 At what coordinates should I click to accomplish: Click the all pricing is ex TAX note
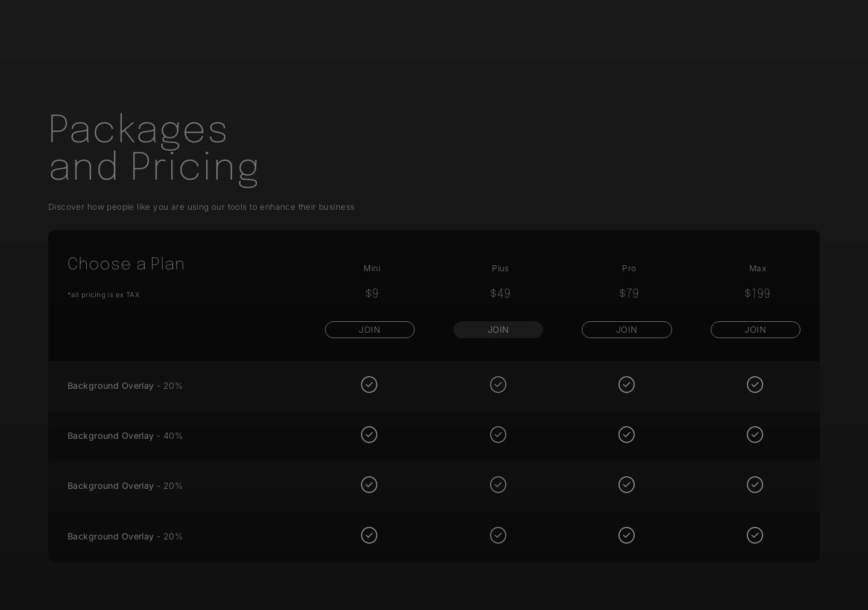click(104, 295)
